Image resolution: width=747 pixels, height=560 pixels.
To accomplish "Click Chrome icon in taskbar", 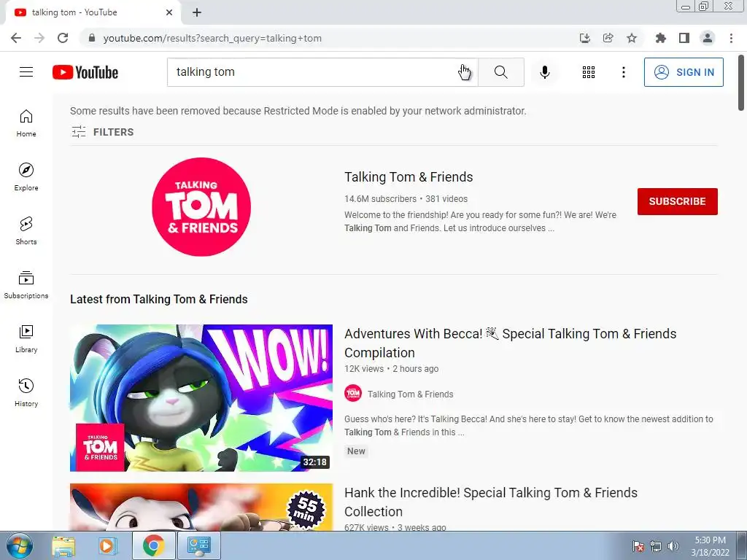I will (x=153, y=545).
